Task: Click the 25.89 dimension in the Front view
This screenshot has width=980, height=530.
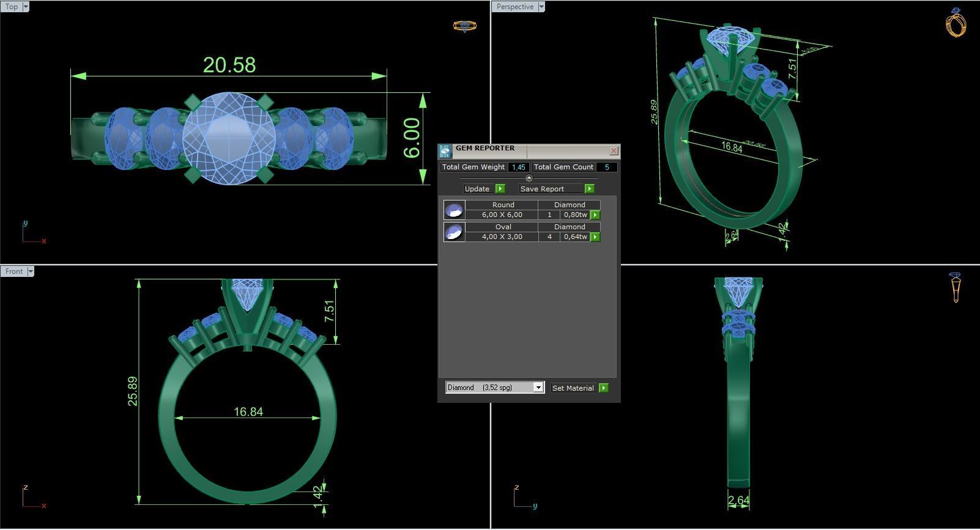Action: pos(133,391)
